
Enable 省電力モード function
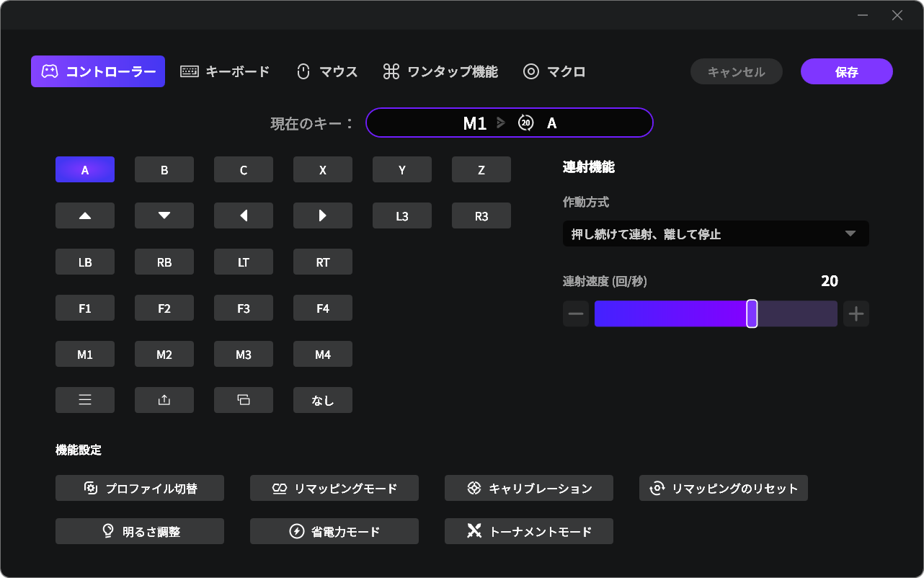click(x=334, y=531)
